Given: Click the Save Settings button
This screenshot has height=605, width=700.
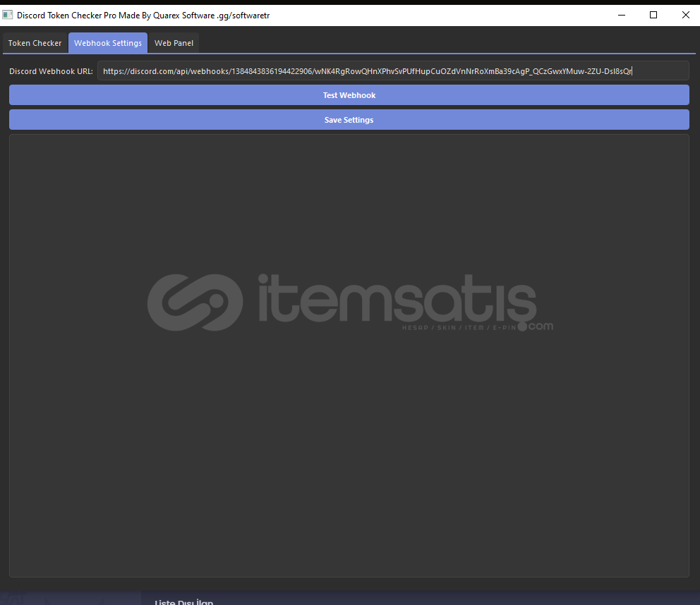Looking at the screenshot, I should coord(349,120).
